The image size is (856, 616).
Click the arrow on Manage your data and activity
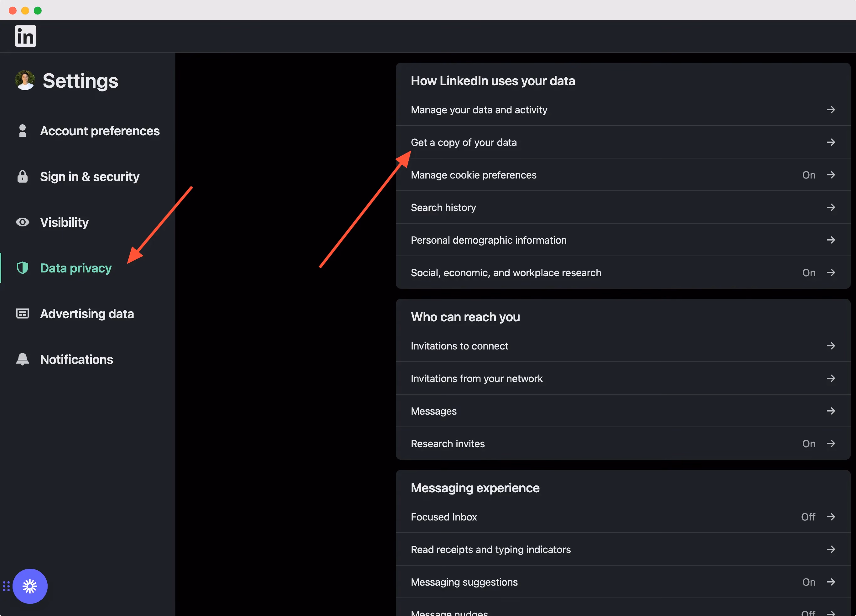pos(831,110)
